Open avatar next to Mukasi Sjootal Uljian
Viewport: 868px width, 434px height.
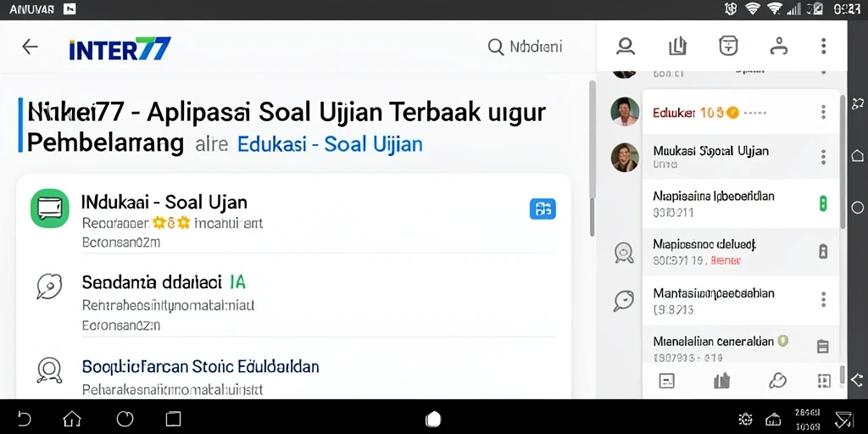point(625,157)
